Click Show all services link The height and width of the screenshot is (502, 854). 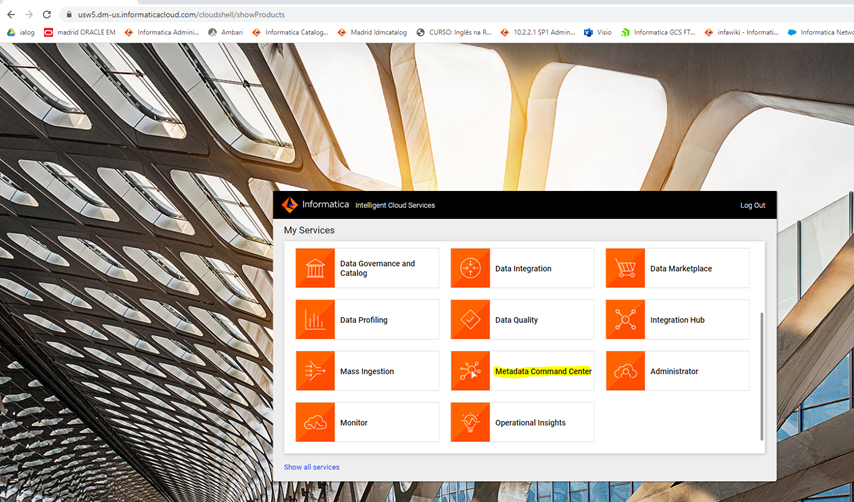(x=312, y=467)
